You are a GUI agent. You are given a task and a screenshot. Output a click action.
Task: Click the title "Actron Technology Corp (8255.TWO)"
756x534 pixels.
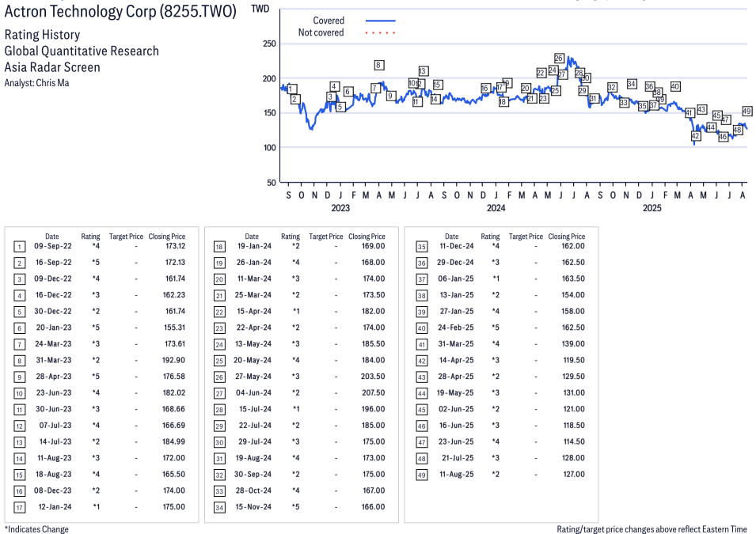point(120,12)
